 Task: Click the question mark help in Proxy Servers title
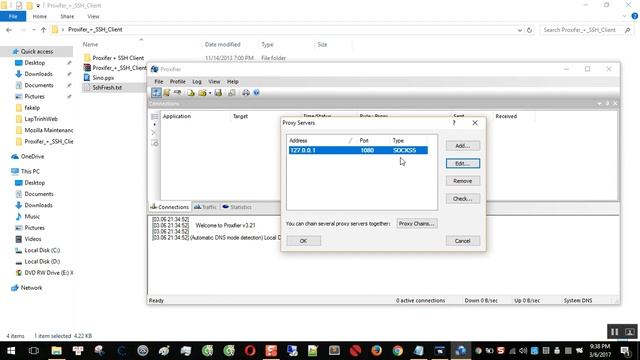(454, 123)
